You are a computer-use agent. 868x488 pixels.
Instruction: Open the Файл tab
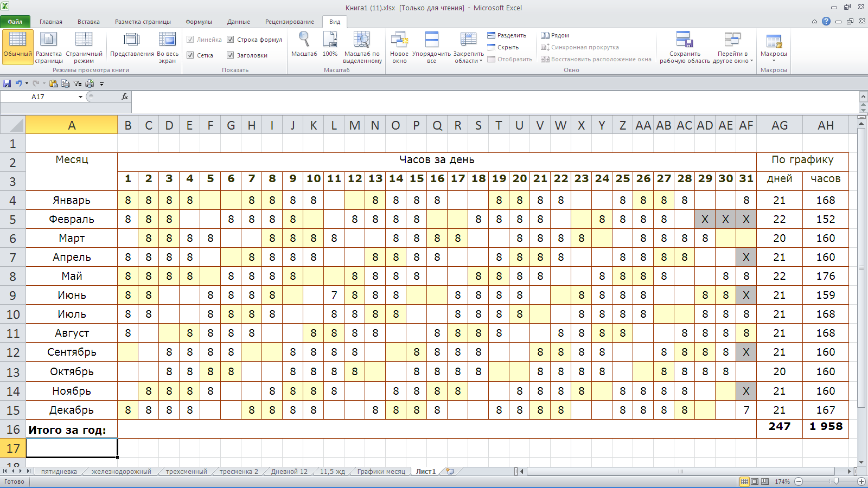(15, 22)
